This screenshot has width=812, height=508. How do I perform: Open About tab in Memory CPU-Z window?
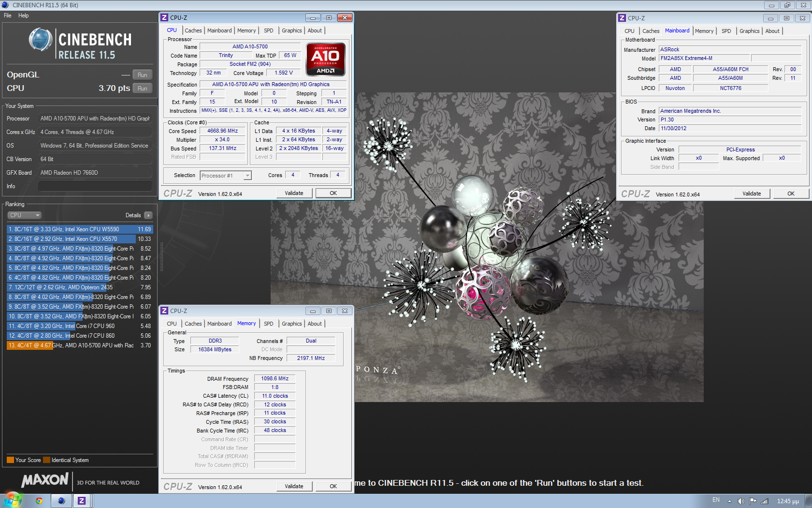point(315,324)
